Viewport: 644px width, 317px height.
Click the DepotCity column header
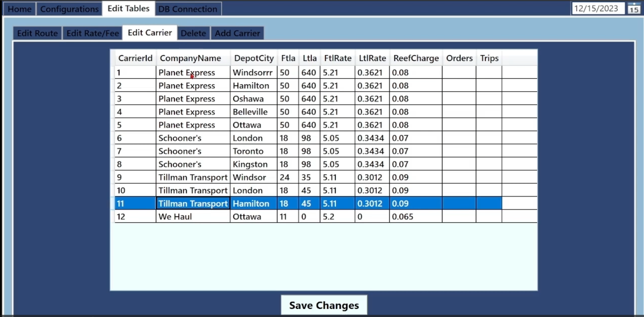pyautogui.click(x=254, y=58)
